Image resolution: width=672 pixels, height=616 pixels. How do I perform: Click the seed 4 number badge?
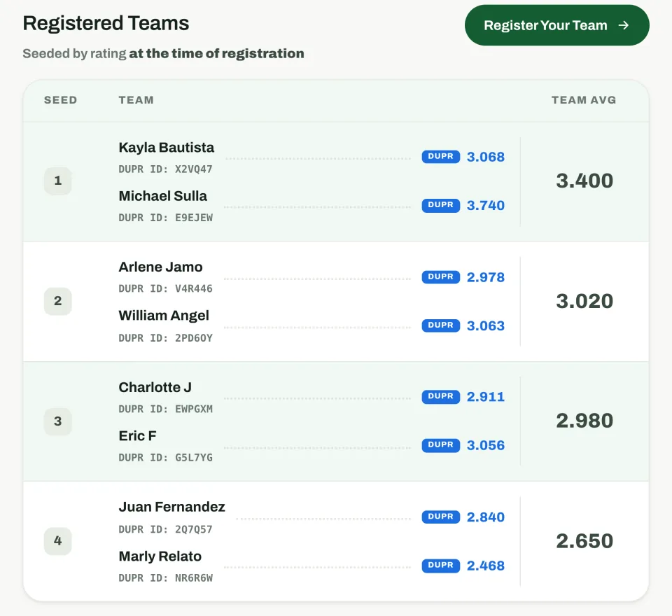pyautogui.click(x=58, y=541)
